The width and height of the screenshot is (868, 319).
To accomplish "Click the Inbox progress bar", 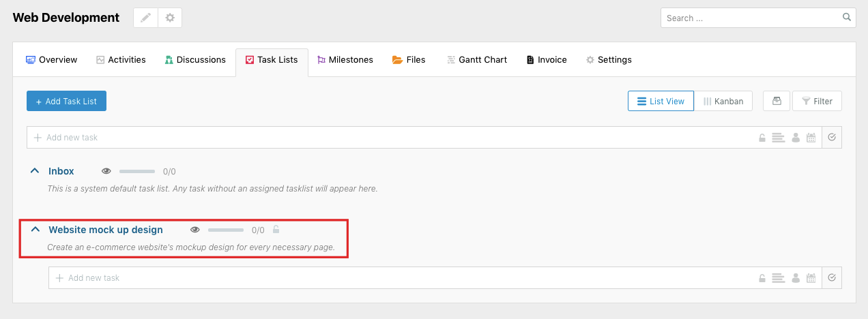I will pos(137,172).
